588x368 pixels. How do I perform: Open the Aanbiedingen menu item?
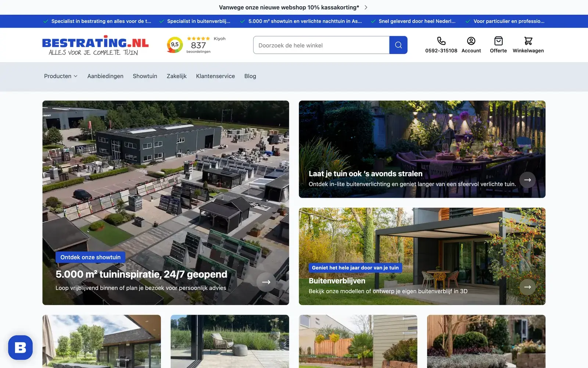[105, 76]
